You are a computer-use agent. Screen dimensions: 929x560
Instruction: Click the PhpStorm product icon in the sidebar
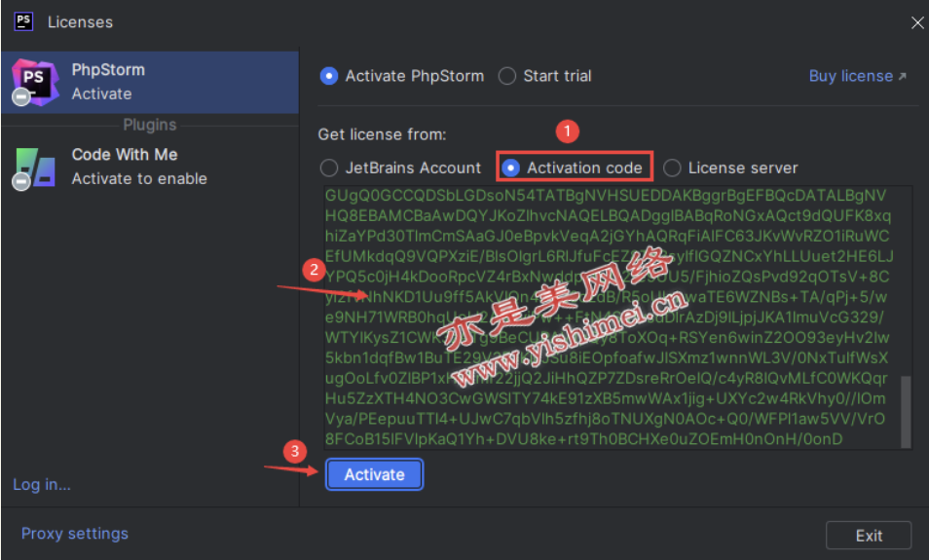pos(34,82)
